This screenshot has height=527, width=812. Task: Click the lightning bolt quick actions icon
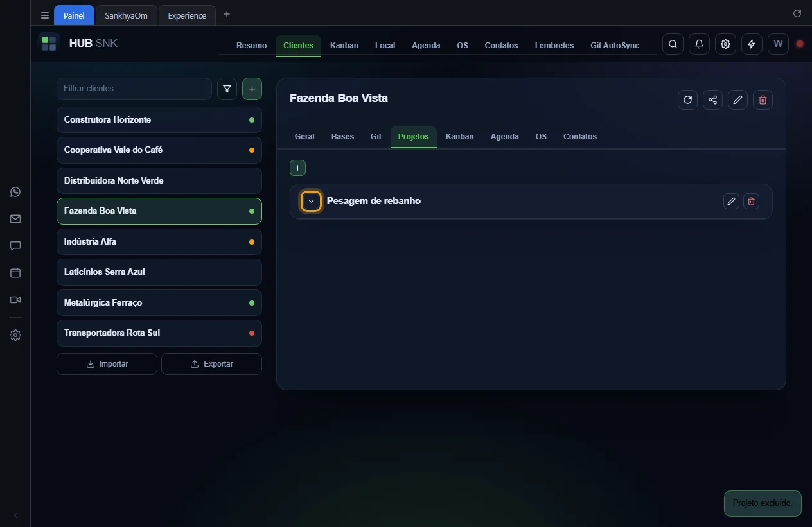(752, 44)
